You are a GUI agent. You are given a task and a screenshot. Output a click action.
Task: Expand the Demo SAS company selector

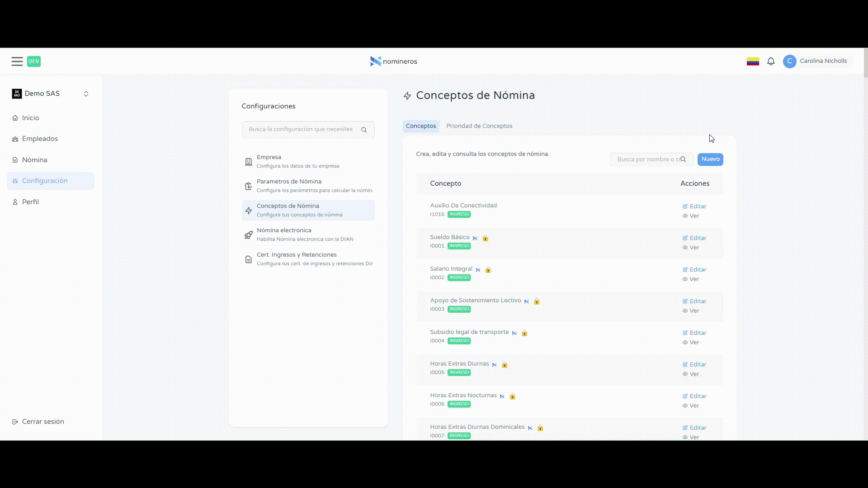(86, 94)
